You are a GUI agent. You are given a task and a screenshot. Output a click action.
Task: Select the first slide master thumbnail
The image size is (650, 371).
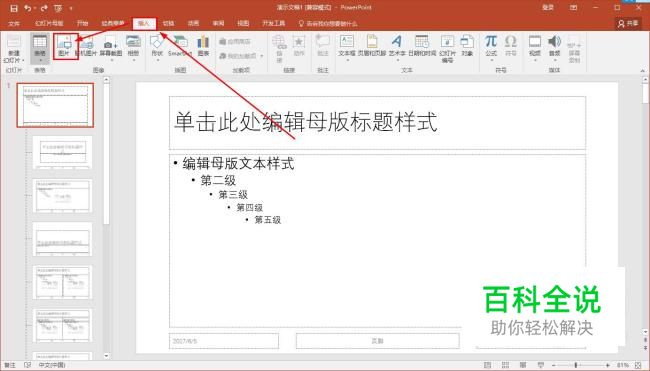55,105
